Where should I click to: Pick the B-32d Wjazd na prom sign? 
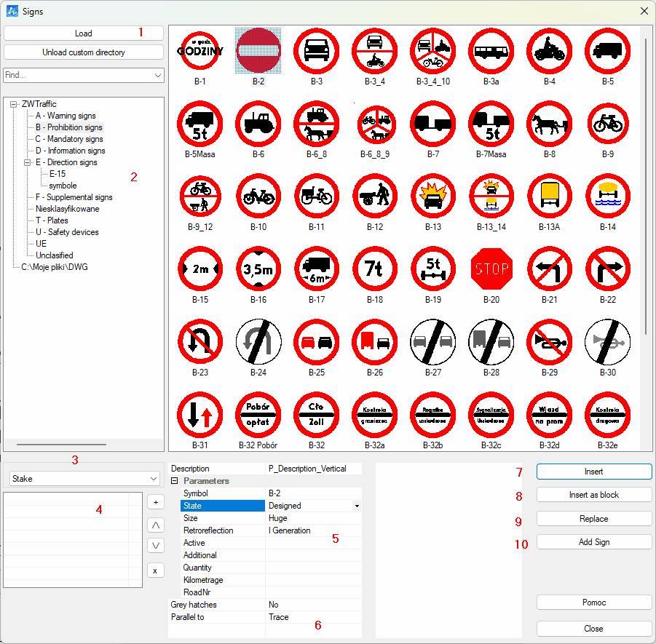(549, 415)
